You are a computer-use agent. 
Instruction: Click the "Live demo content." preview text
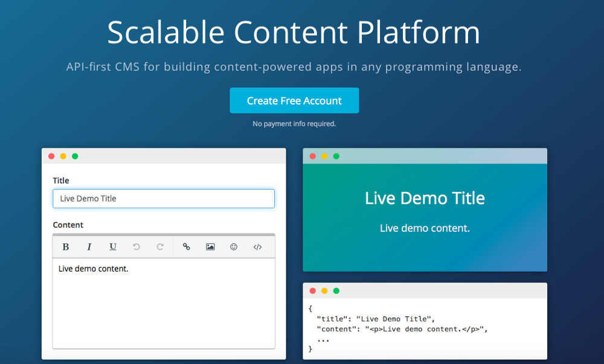pos(425,228)
